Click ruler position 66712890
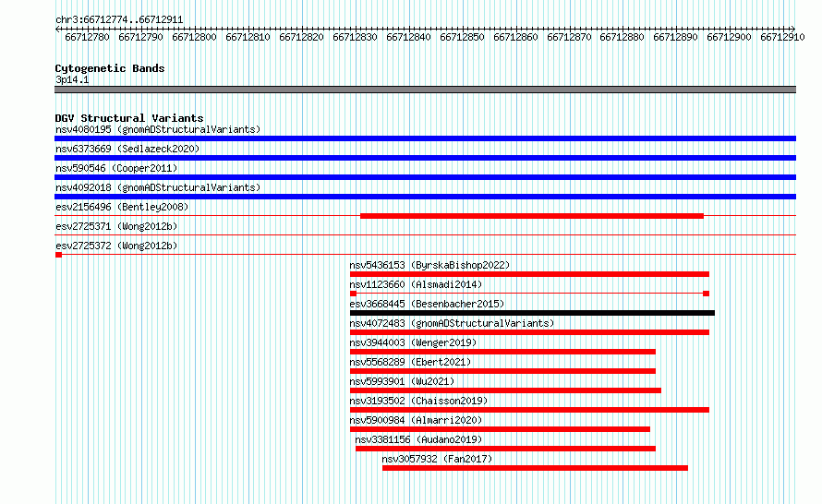822x504 pixels. (x=675, y=37)
